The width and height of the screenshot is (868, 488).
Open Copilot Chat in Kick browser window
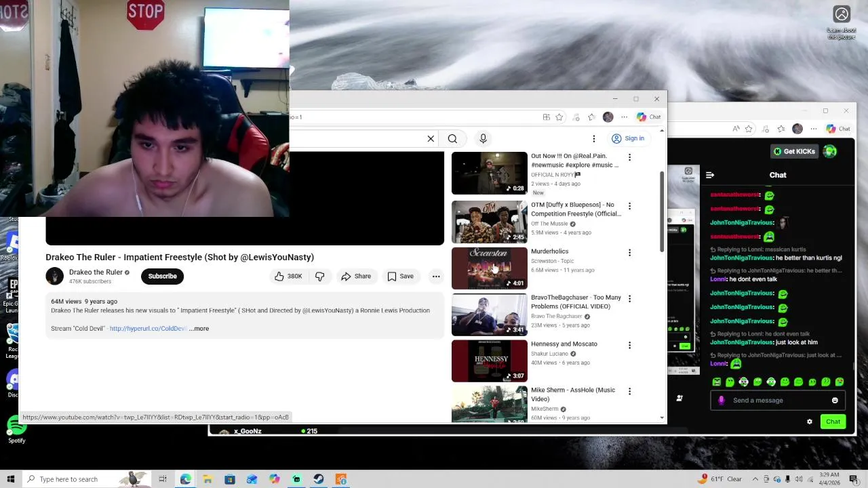[838, 129]
